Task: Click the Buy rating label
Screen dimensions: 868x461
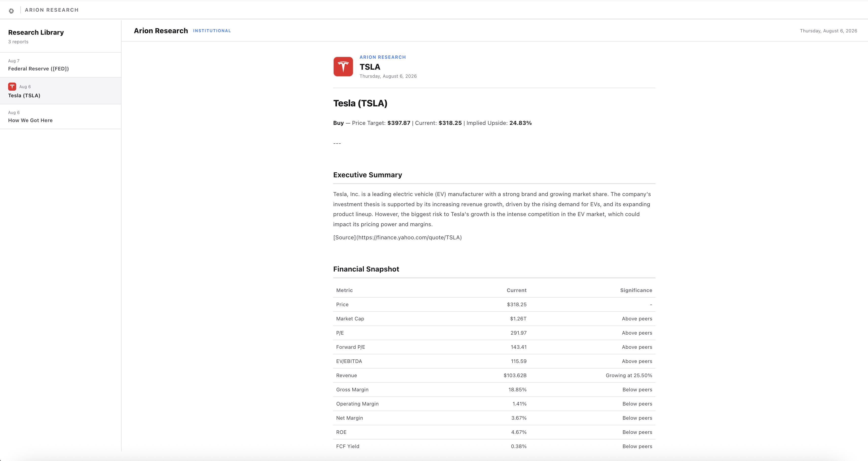Action: click(338, 123)
